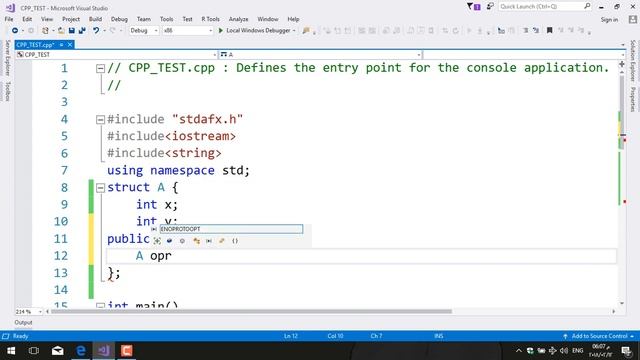Open the x86 platform dropdown
The height and width of the screenshot is (360, 640).
(187, 31)
